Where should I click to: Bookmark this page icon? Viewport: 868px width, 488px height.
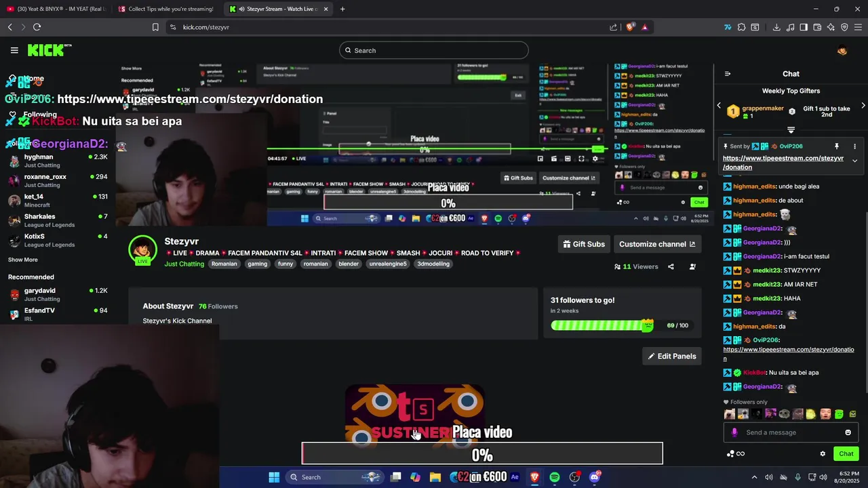click(155, 27)
